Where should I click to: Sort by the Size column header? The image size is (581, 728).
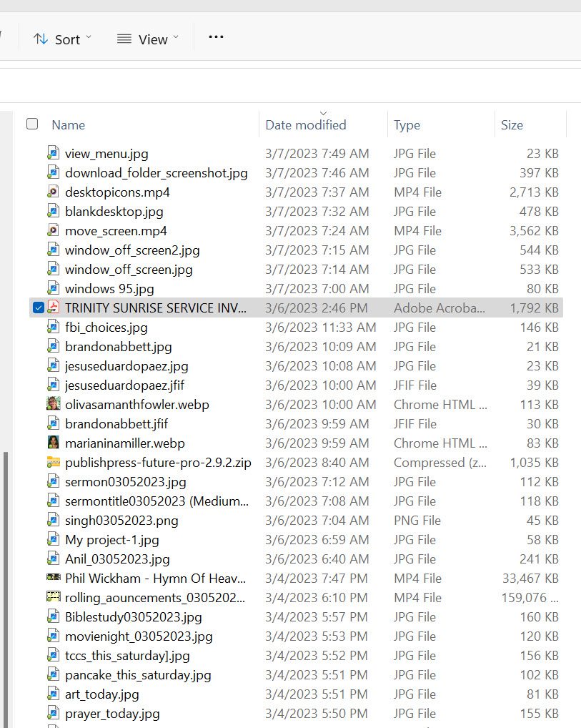point(512,125)
